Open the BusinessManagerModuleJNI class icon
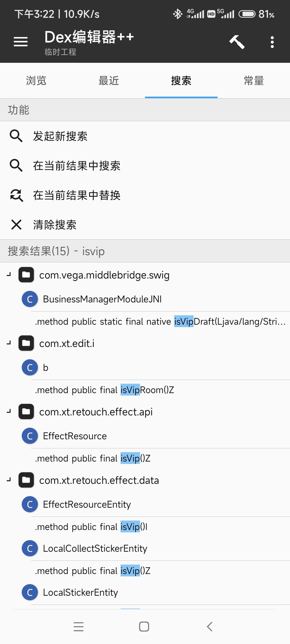The image size is (290, 644). coord(30,299)
